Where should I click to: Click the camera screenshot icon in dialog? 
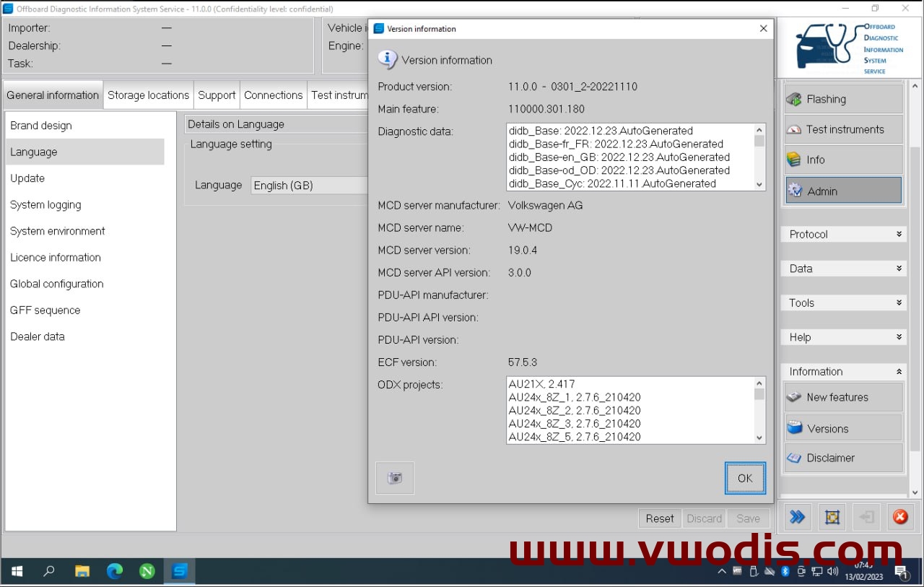(395, 478)
